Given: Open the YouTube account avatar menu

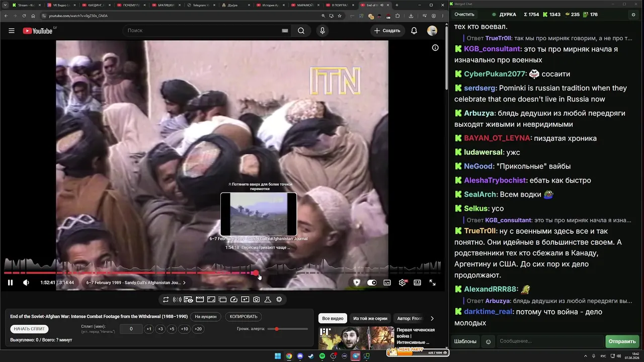Looking at the screenshot, I should pyautogui.click(x=432, y=31).
